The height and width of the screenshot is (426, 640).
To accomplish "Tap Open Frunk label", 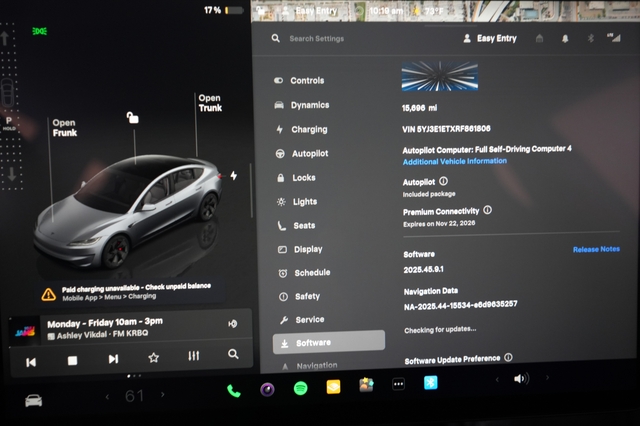I will coord(64,128).
